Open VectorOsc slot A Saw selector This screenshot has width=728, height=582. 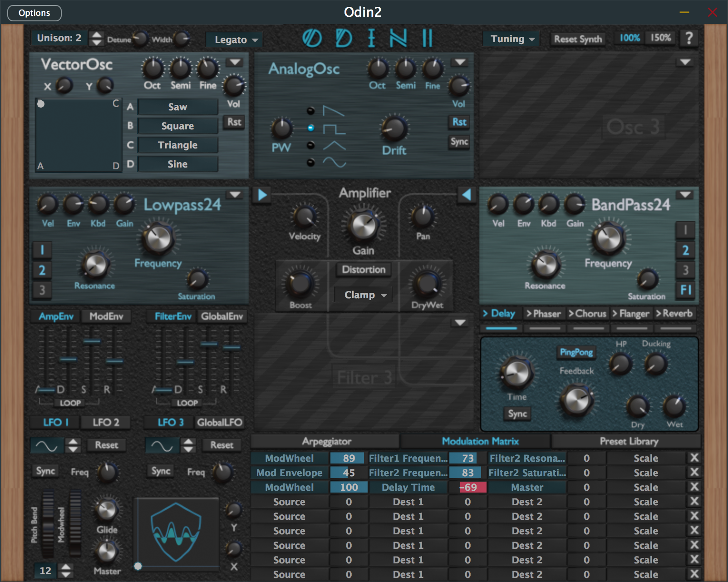(x=177, y=107)
